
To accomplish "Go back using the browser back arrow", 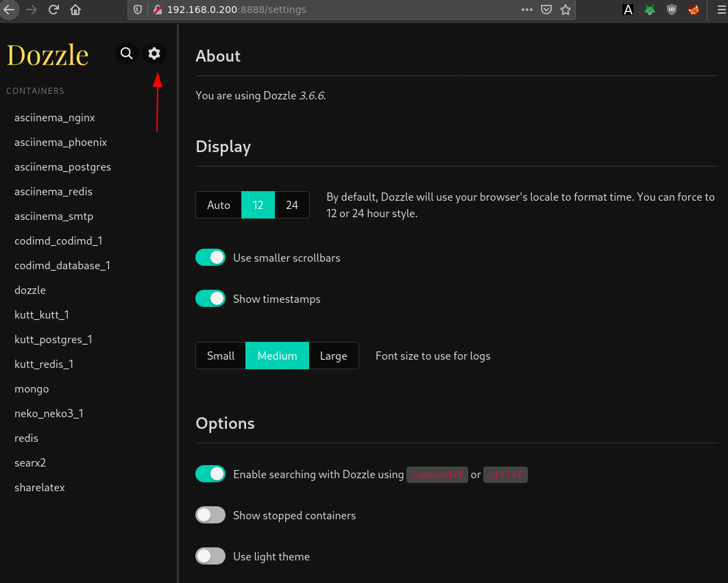I will pyautogui.click(x=9, y=10).
